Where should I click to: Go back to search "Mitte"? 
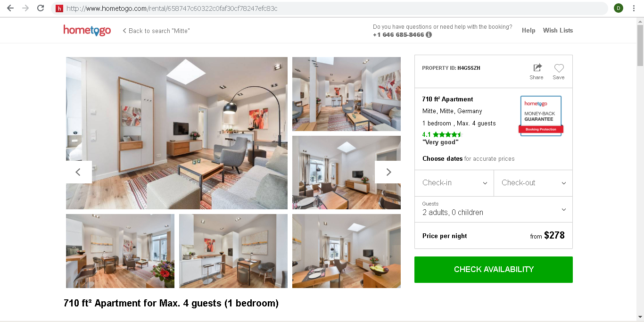tap(156, 31)
